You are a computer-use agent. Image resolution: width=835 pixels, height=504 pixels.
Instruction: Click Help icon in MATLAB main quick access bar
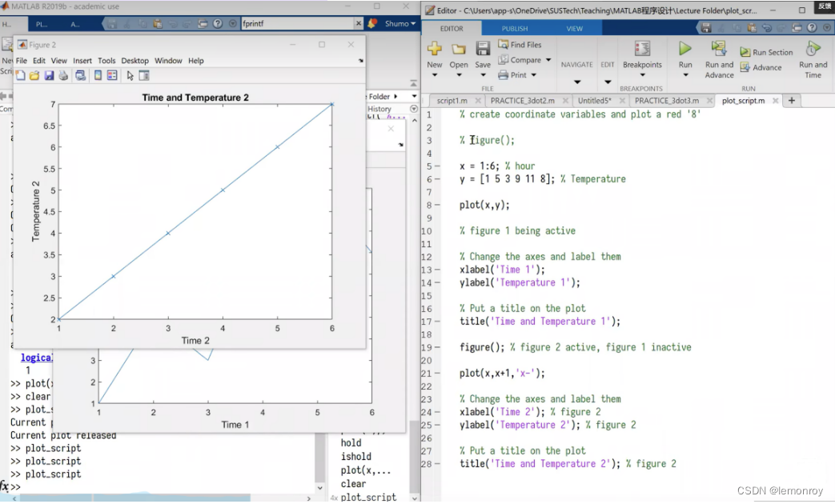click(x=217, y=24)
